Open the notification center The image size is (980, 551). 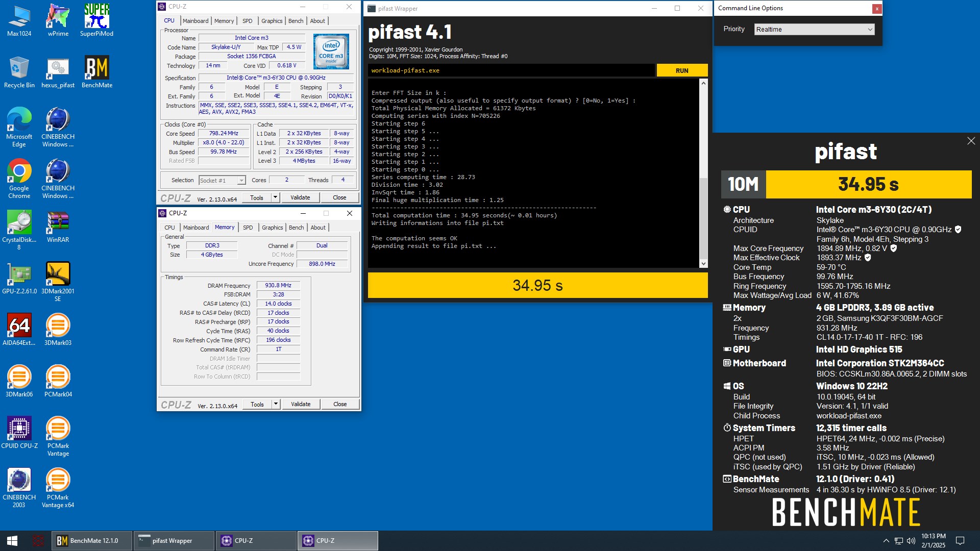tap(960, 541)
